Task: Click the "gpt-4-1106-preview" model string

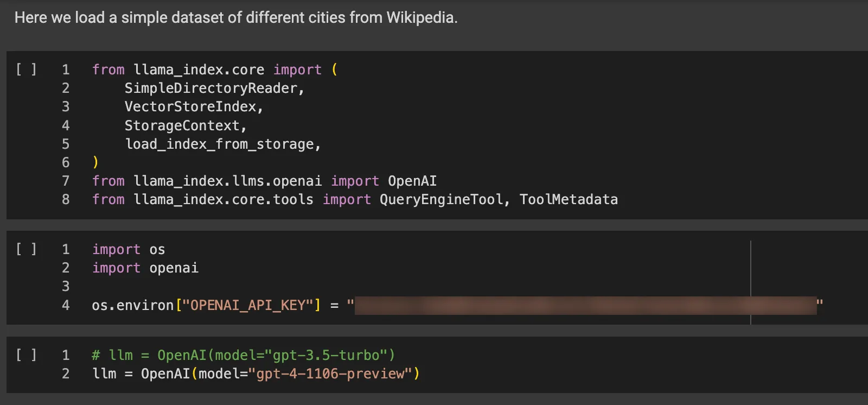Action: [x=330, y=374]
